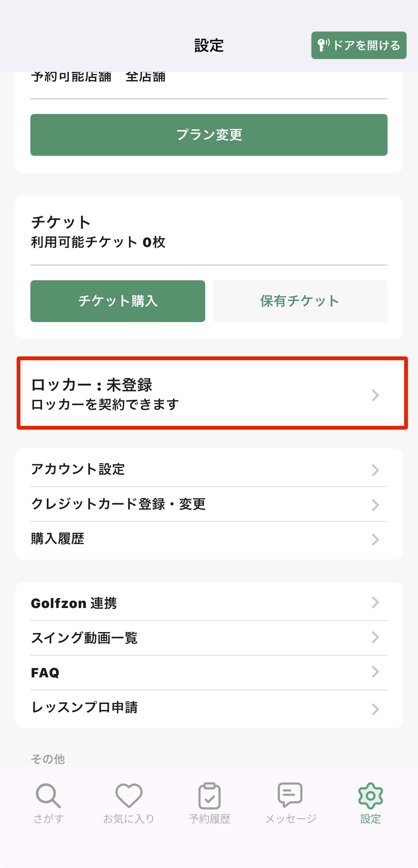Select the settings gear icon

(370, 795)
